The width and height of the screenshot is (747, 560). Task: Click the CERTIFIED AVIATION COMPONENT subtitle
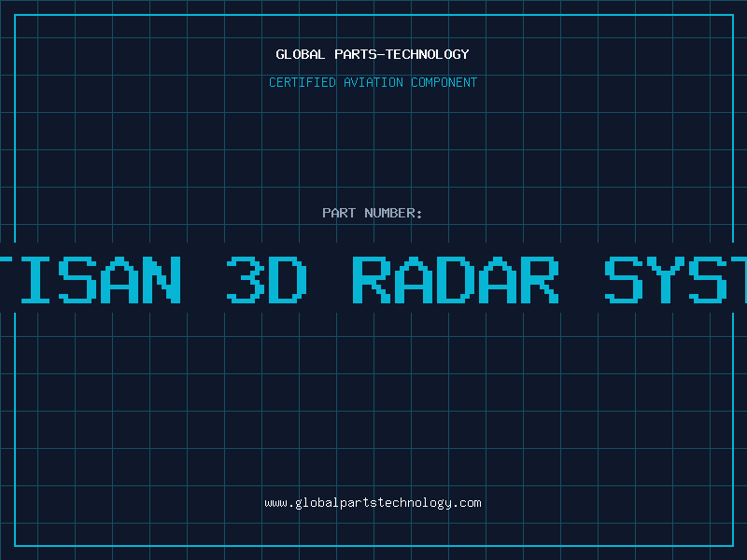coord(373,82)
